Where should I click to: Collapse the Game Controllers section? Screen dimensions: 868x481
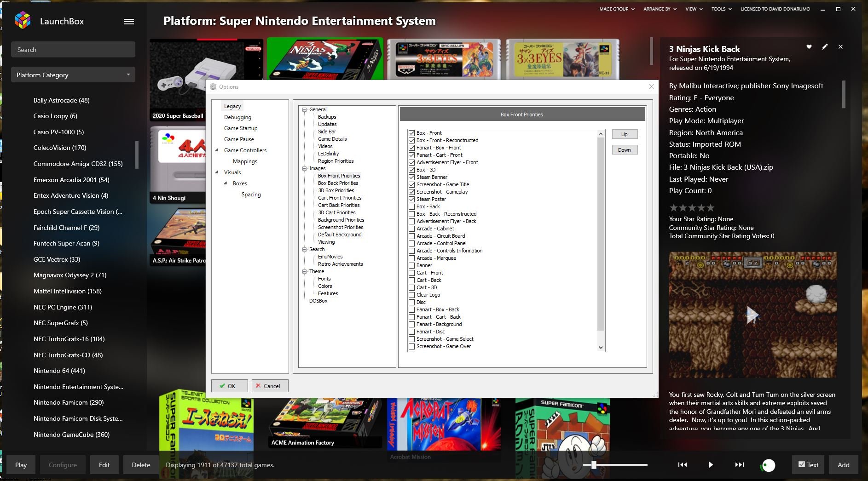pyautogui.click(x=217, y=150)
